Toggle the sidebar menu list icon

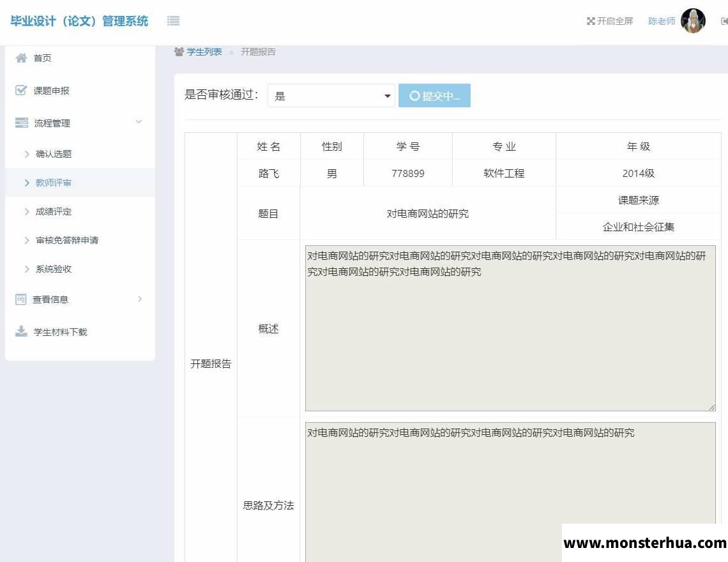(x=173, y=21)
